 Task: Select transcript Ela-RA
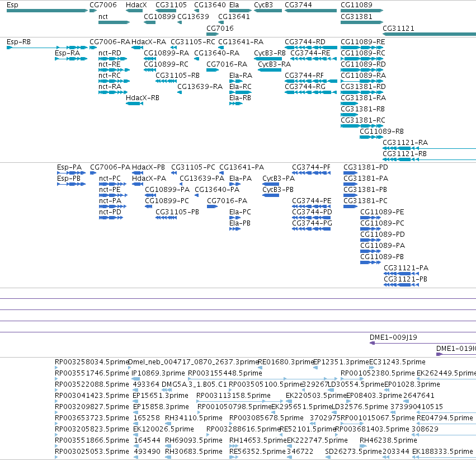click(x=236, y=81)
